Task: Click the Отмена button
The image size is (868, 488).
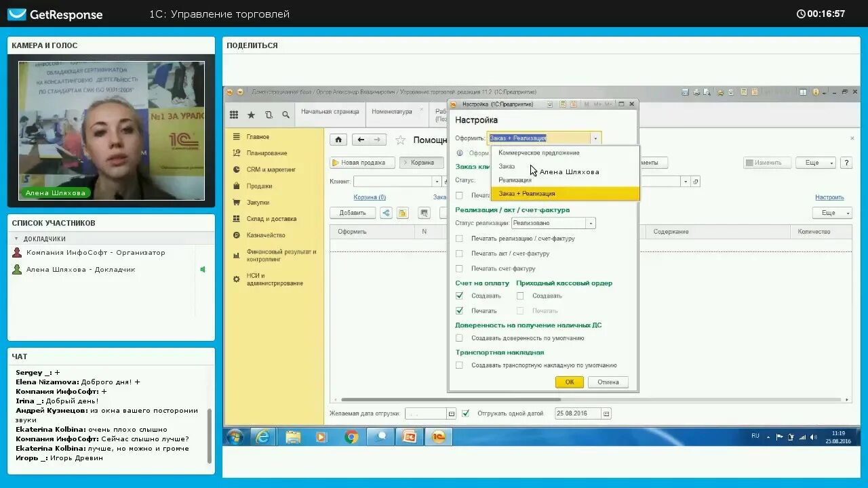Action: (608, 382)
